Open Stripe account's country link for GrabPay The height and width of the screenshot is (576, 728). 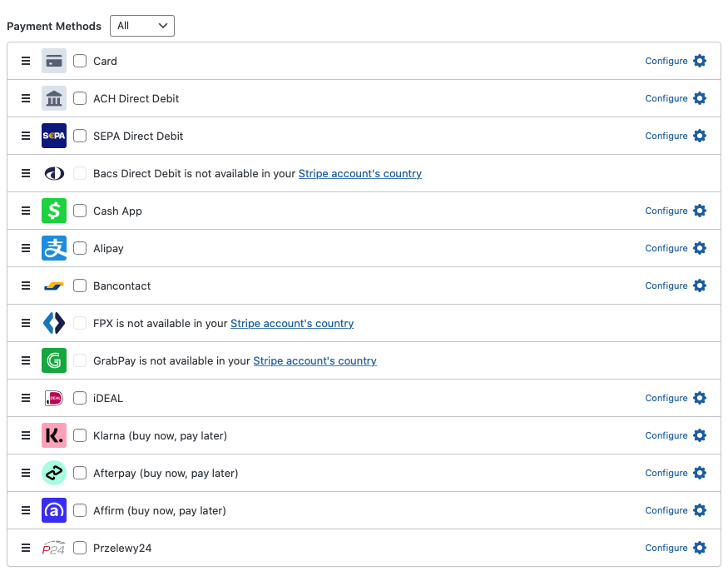point(314,360)
